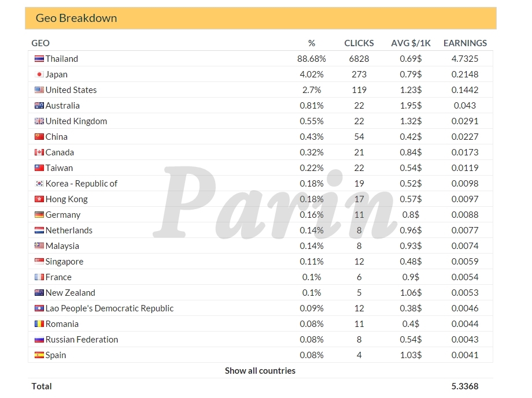Click the Romania flag icon

(x=39, y=324)
